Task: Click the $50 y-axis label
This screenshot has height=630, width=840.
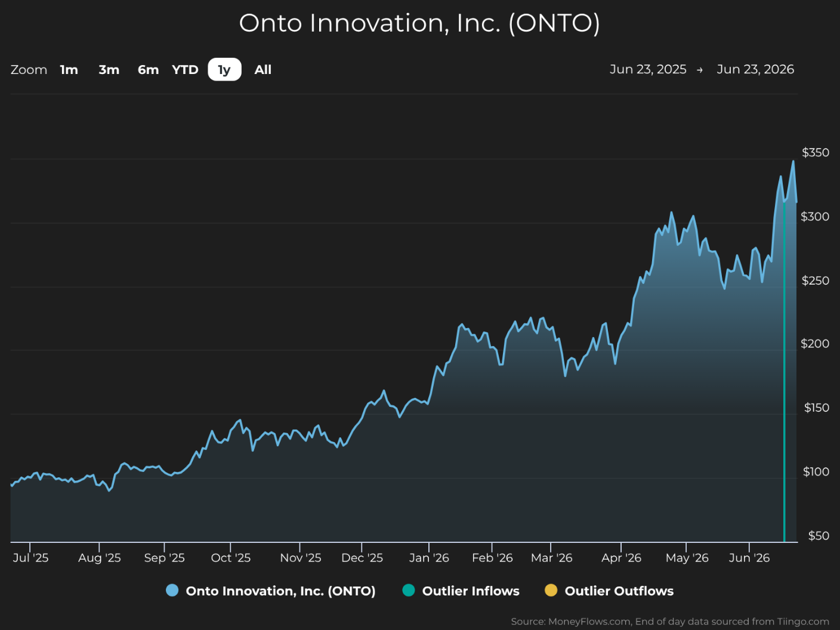Action: [819, 536]
